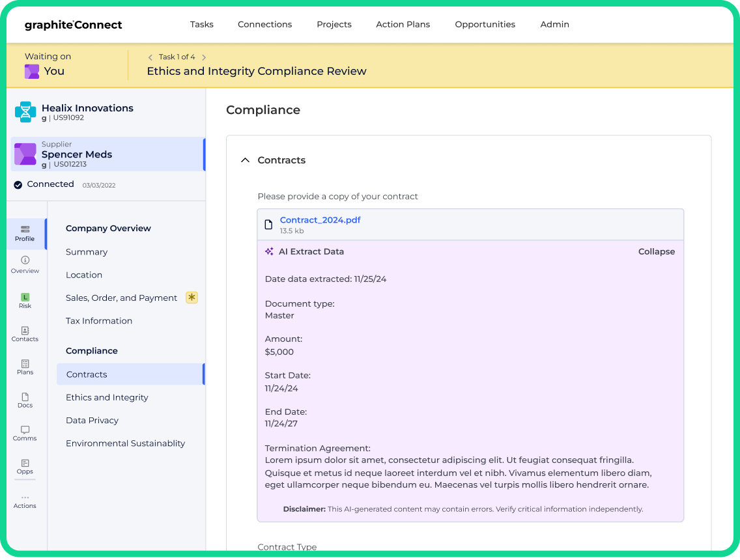The image size is (740, 560).
Task: Open the Contract_2024.pdf file link
Action: [x=320, y=220]
